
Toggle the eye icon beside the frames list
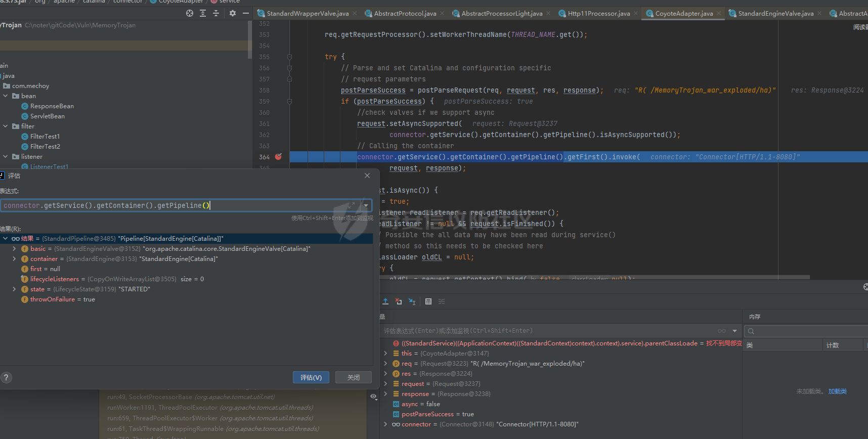373,397
